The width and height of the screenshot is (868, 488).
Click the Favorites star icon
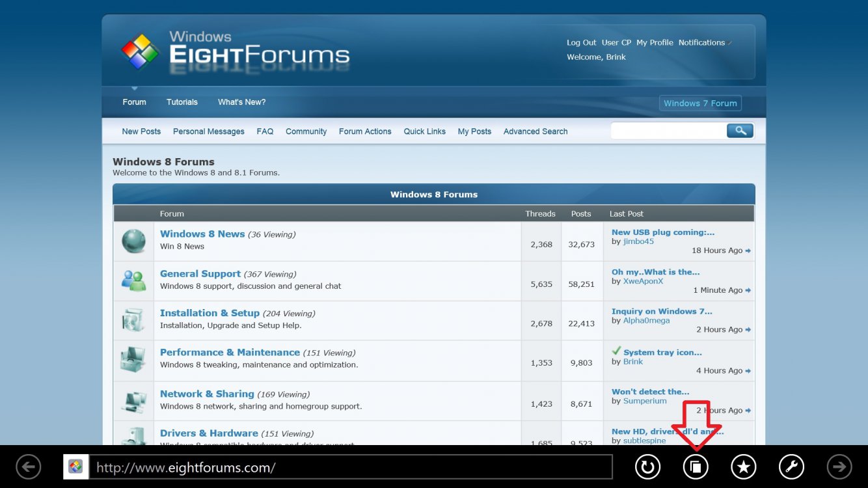744,467
